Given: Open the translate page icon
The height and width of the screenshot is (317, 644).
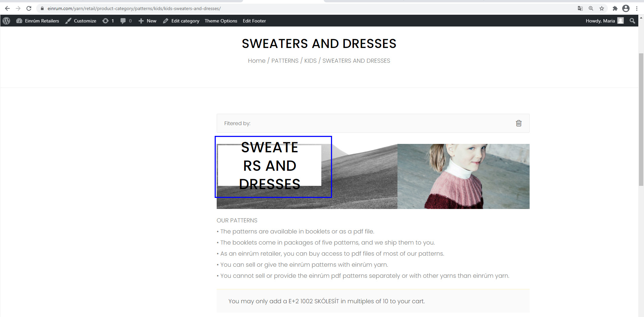Looking at the screenshot, I should [x=580, y=8].
